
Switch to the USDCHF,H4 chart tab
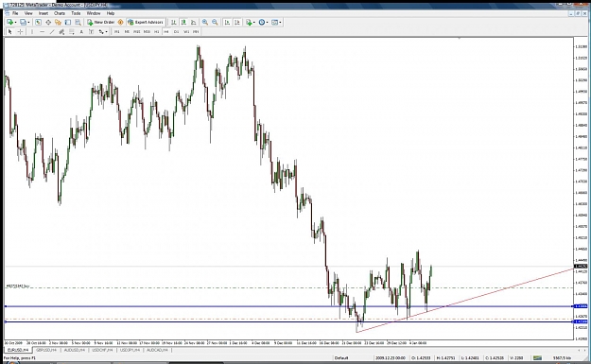click(102, 350)
